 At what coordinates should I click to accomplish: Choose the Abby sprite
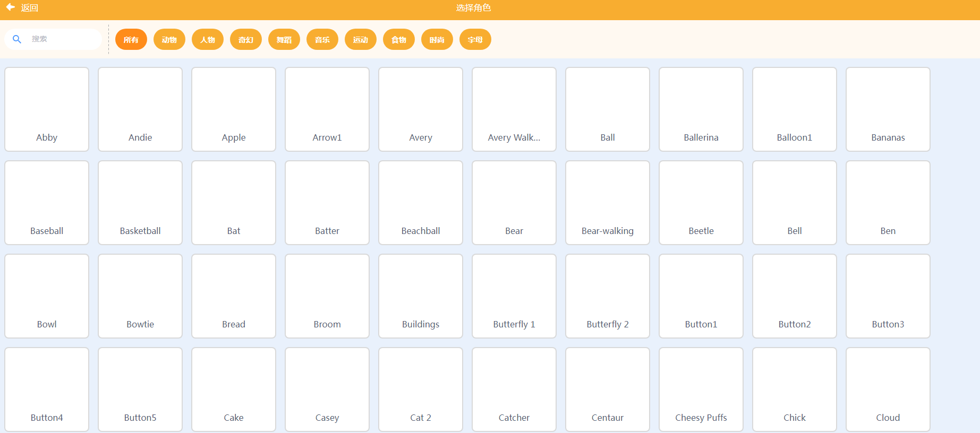pyautogui.click(x=47, y=109)
